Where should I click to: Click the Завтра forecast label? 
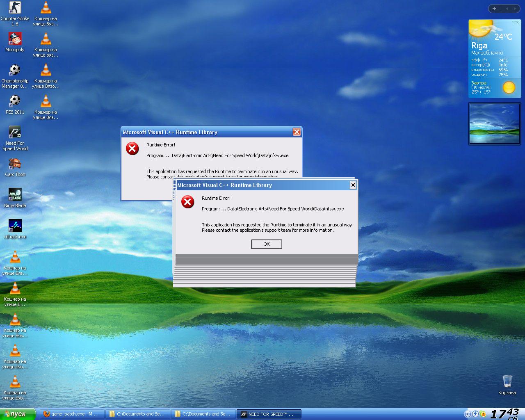point(479,83)
